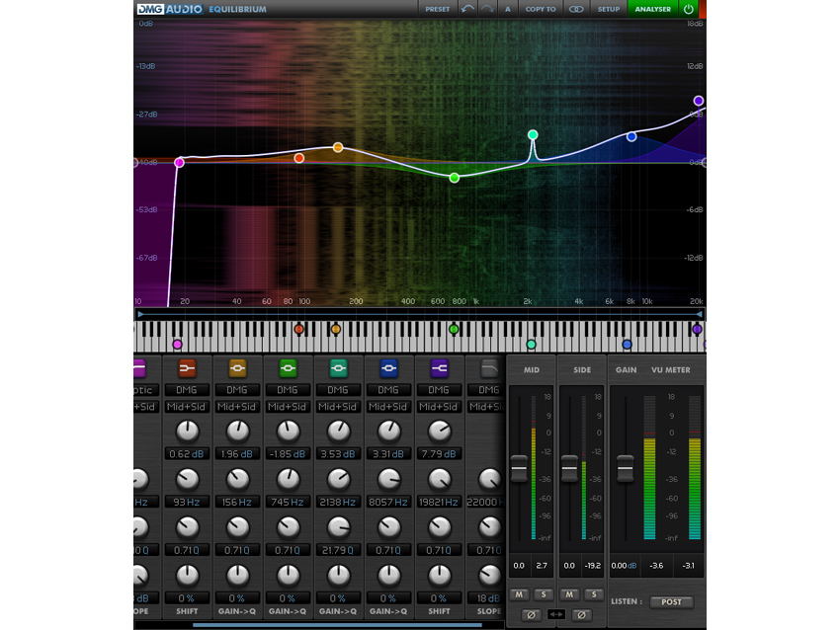Toggle the plugin power bypass button

point(689,9)
